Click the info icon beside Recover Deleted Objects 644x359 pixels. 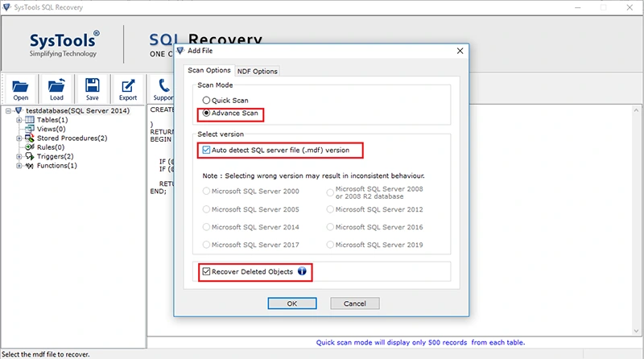point(302,271)
